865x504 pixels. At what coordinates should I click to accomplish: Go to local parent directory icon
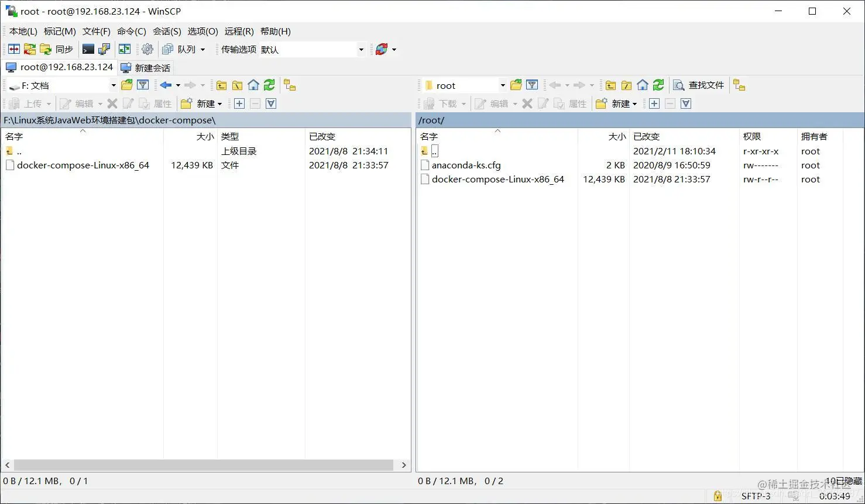pyautogui.click(x=221, y=85)
